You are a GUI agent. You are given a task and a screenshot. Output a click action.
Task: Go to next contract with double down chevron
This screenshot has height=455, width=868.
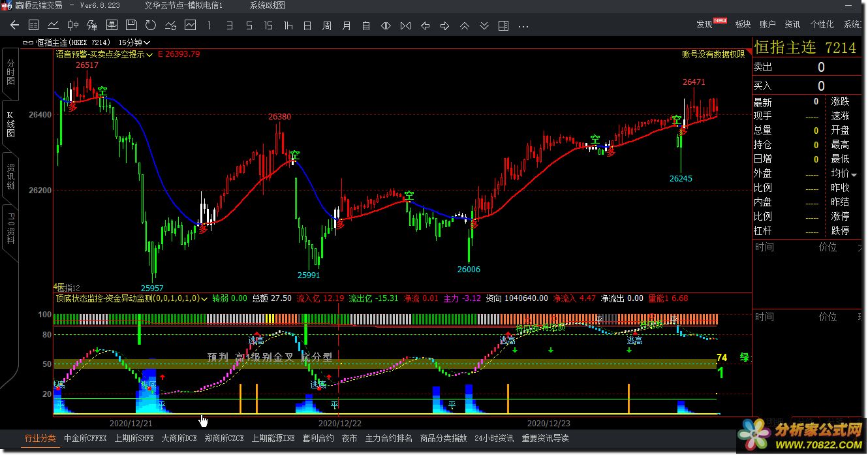point(484,25)
